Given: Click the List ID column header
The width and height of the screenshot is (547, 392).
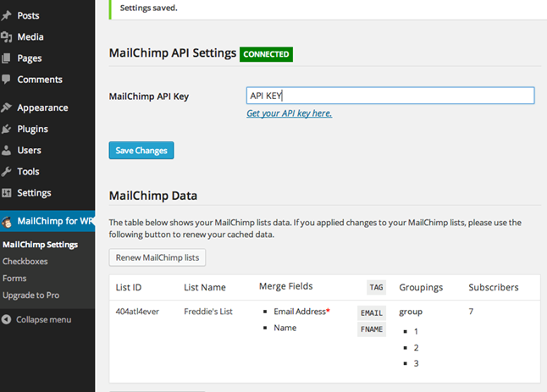Looking at the screenshot, I should pos(129,287).
